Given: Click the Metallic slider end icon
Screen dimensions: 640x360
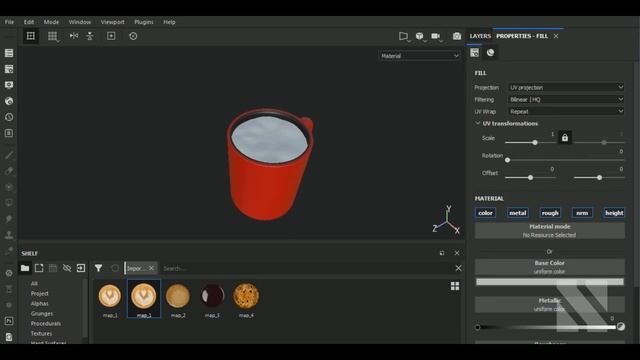Looking at the screenshot, I should point(621,327).
